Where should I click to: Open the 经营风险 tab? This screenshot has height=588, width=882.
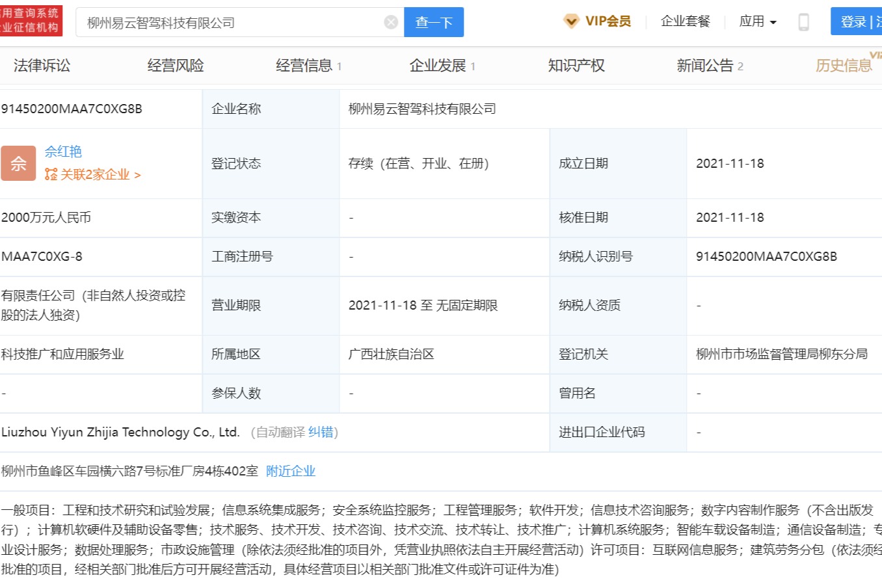(174, 65)
